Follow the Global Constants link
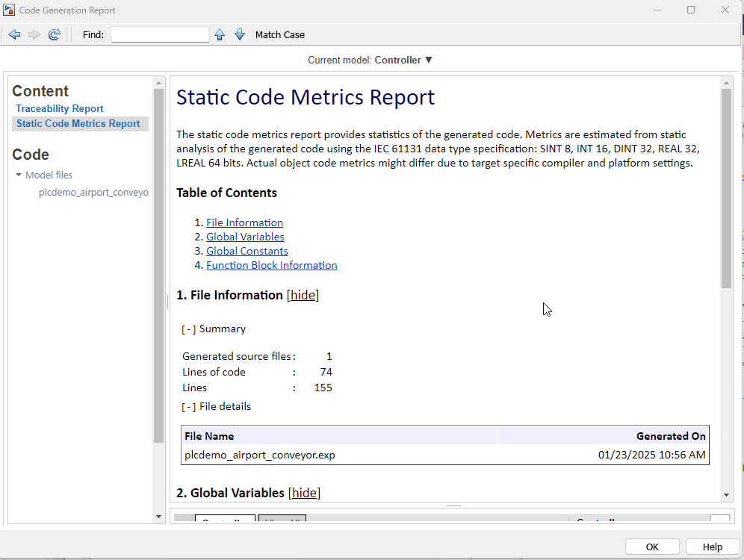 [247, 251]
